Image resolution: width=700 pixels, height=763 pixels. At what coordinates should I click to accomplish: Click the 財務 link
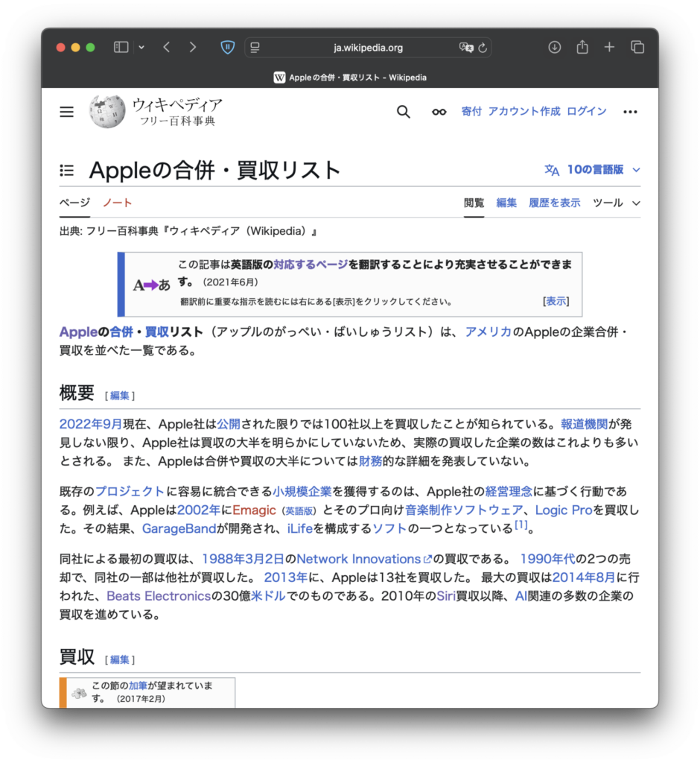[x=371, y=460]
